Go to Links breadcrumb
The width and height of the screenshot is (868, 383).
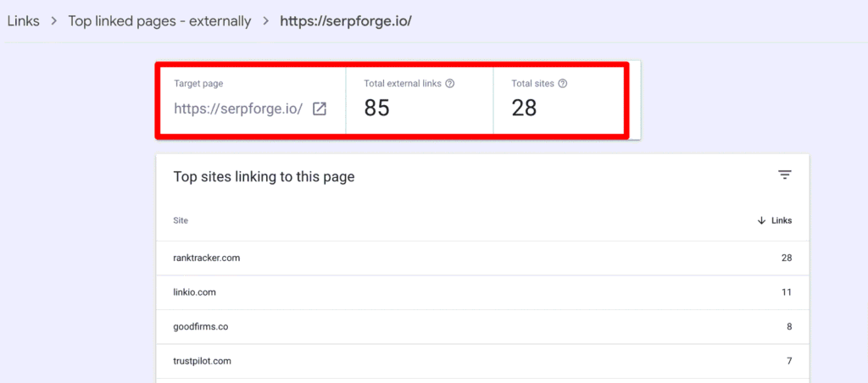point(23,21)
